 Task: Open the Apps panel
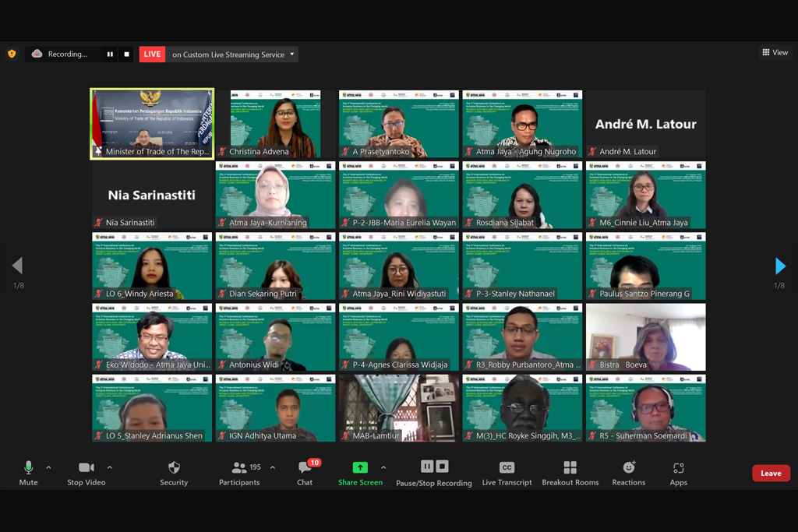[x=678, y=472]
